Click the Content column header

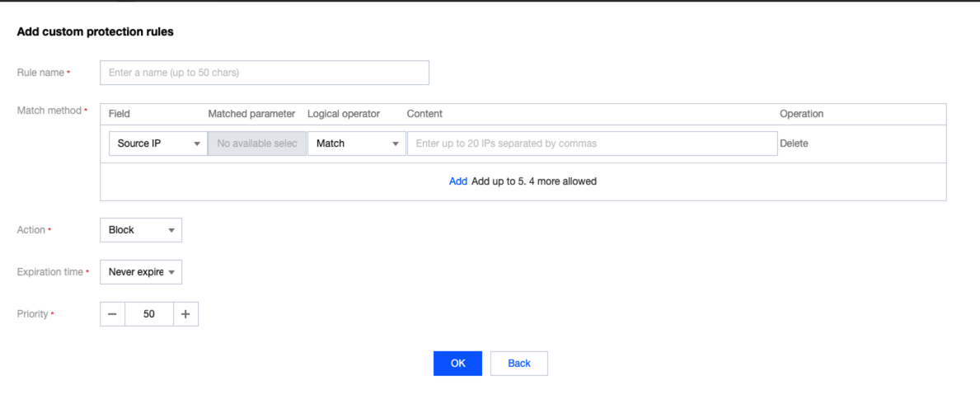(x=424, y=114)
